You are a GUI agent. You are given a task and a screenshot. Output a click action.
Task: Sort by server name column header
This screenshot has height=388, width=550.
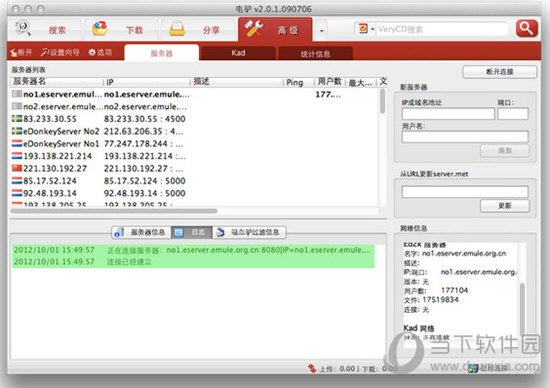[x=57, y=81]
